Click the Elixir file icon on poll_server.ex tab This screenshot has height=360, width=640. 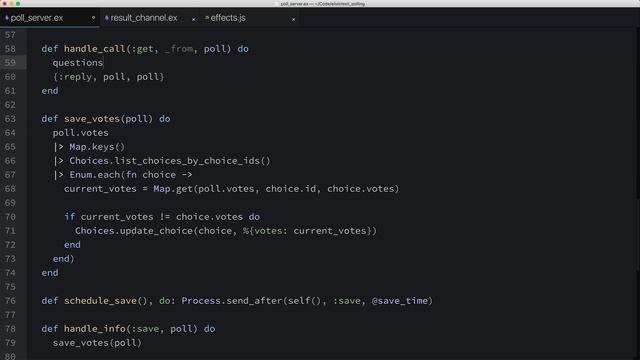[x=7, y=18]
